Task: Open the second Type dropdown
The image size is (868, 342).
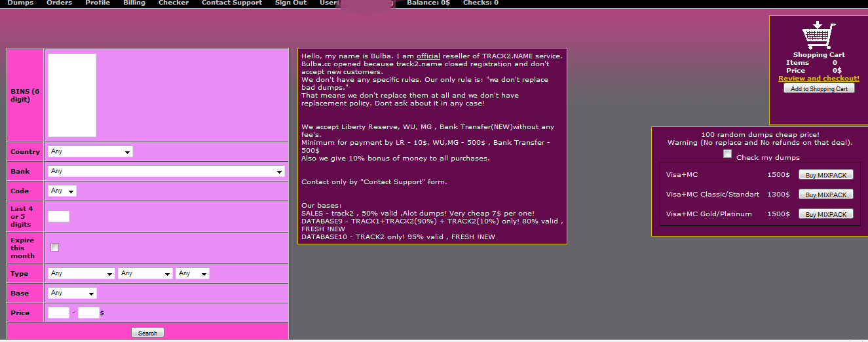Action: click(x=145, y=273)
